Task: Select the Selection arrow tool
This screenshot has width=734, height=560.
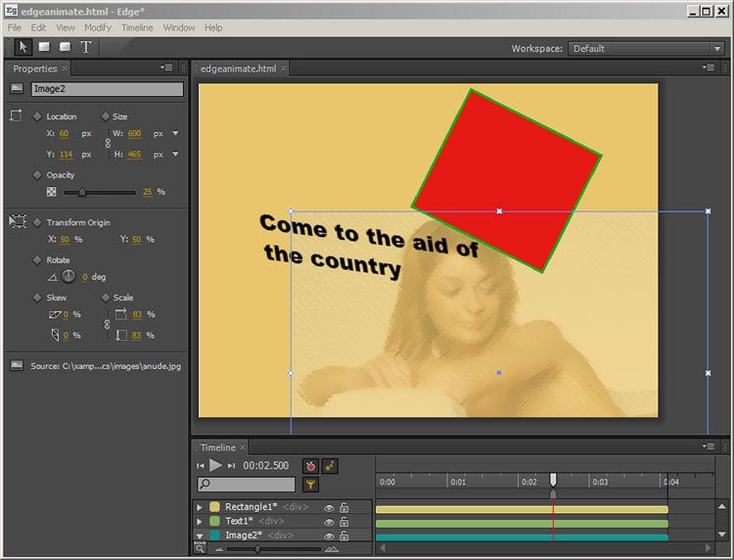Action: pyautogui.click(x=23, y=47)
